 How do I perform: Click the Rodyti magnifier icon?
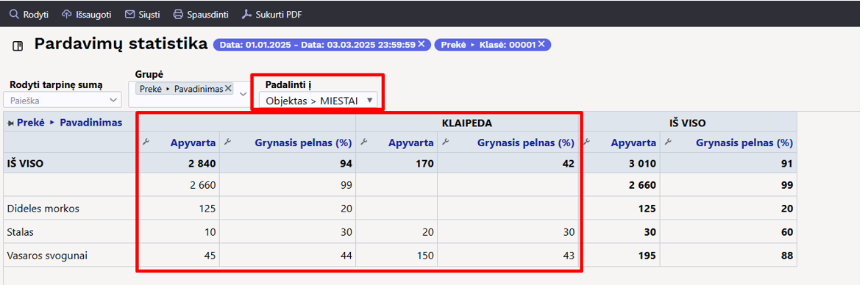click(x=15, y=15)
